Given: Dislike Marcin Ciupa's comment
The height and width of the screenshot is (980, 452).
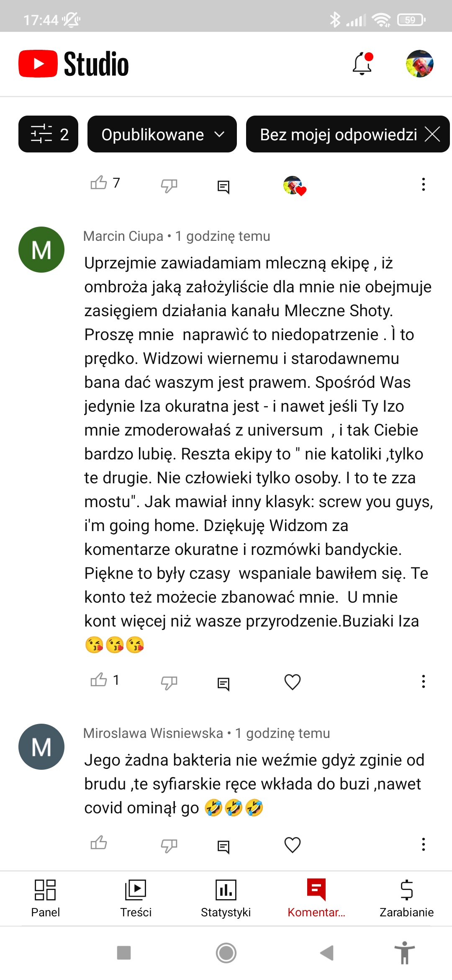Looking at the screenshot, I should coord(169,682).
